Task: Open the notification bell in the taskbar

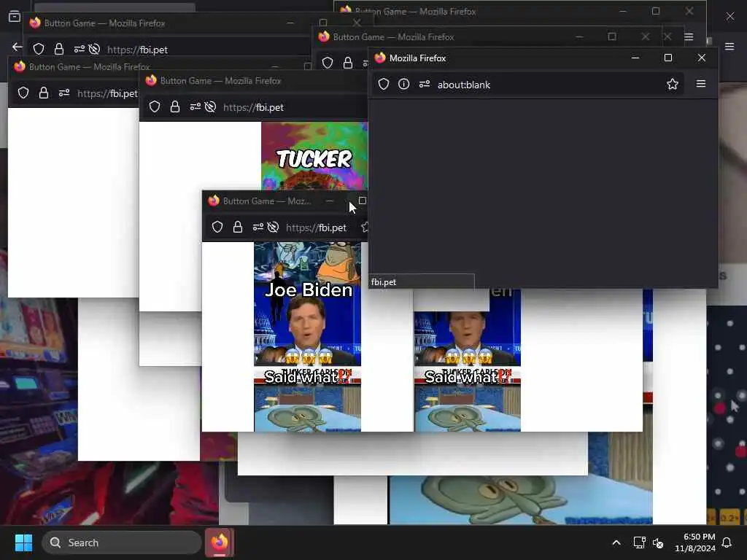Action: pyautogui.click(x=727, y=542)
